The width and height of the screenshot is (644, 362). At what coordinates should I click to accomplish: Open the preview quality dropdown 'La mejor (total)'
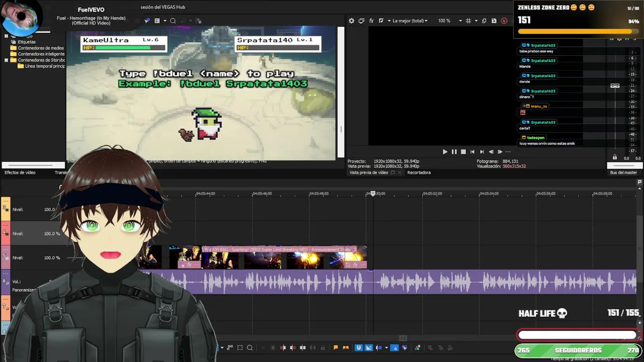(x=410, y=21)
